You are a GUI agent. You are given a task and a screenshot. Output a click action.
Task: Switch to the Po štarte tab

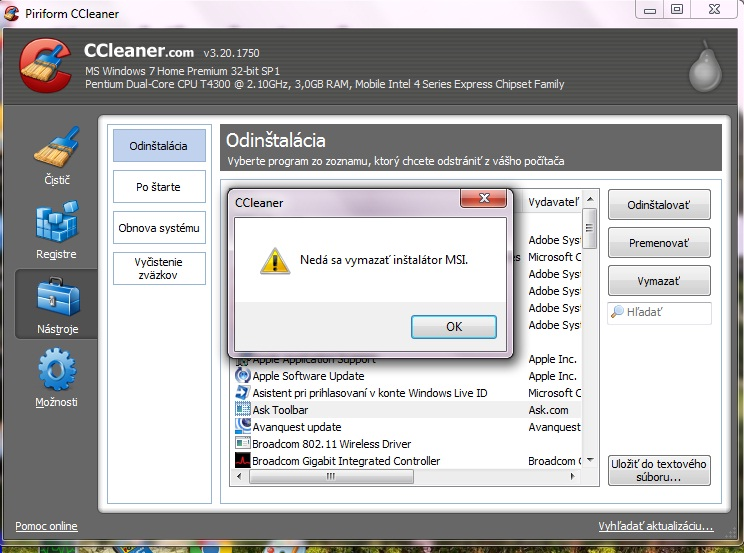[x=159, y=187]
